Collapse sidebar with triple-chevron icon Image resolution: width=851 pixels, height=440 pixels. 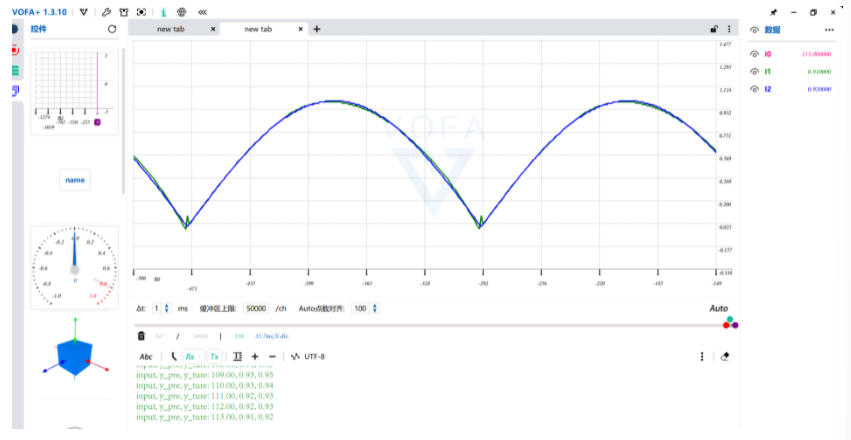202,12
